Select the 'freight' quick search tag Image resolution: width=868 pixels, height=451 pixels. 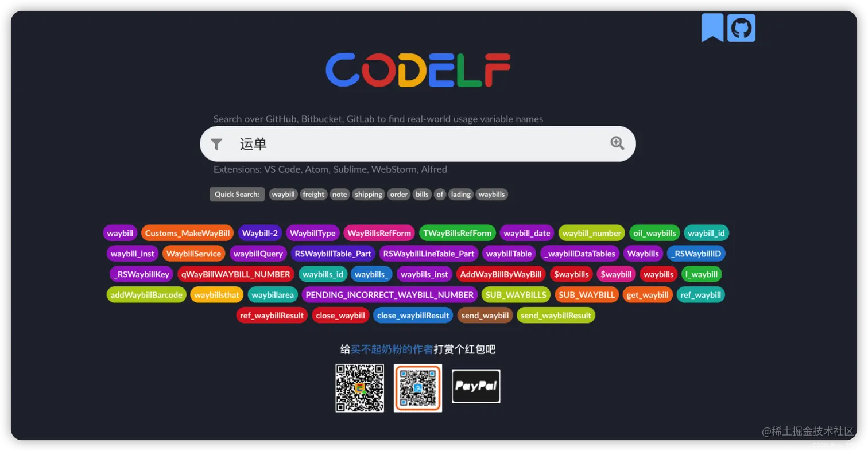click(x=313, y=194)
